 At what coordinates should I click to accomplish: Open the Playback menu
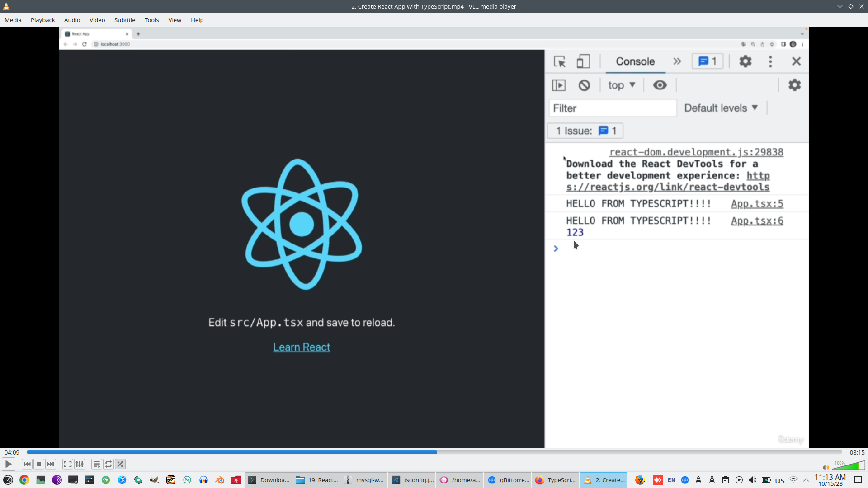(x=42, y=20)
